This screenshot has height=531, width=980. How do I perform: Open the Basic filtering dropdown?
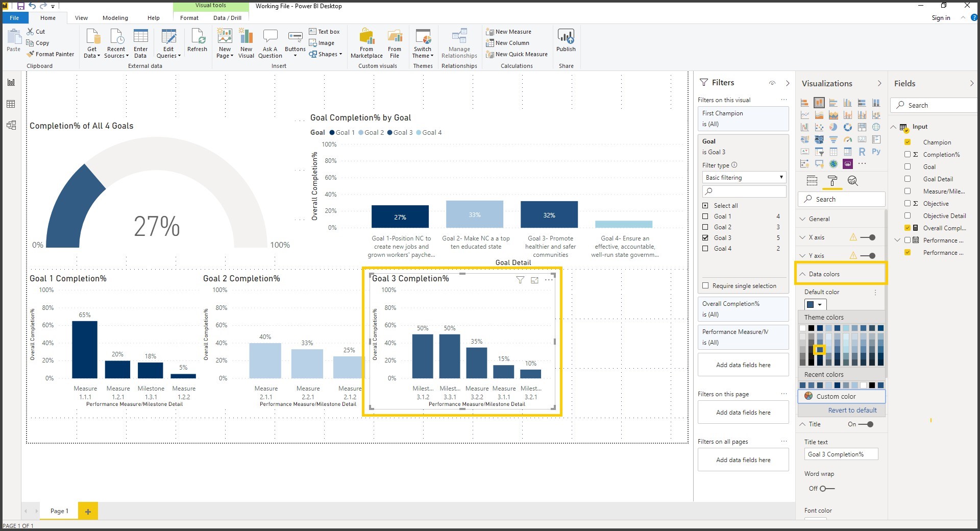coord(744,178)
